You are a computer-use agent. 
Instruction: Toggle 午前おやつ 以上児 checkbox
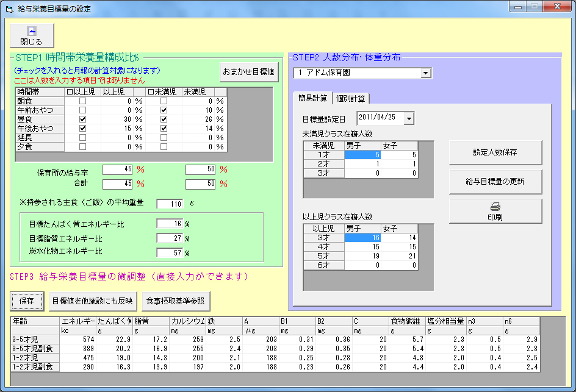tap(82, 110)
